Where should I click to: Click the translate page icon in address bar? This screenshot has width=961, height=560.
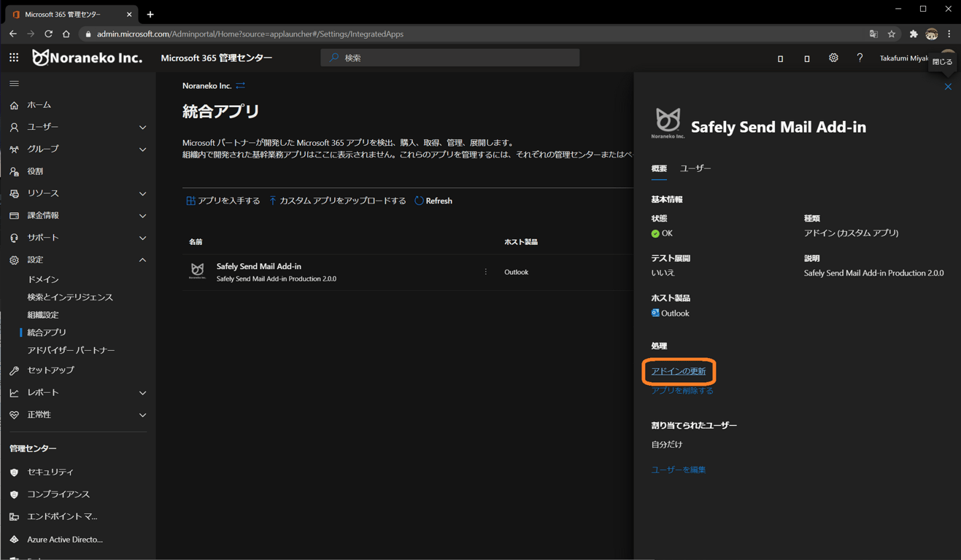[873, 34]
